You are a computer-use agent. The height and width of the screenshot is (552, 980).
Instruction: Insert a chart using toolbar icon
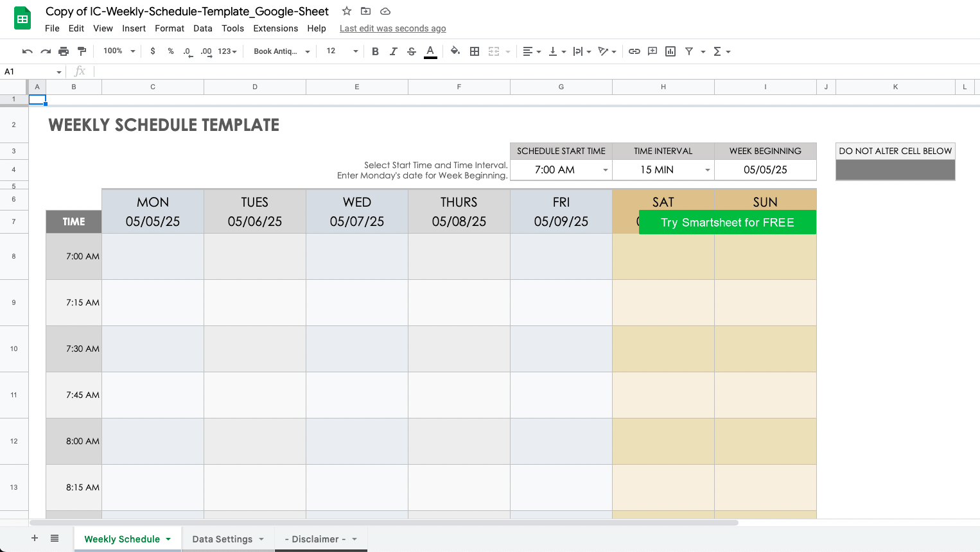pos(670,51)
